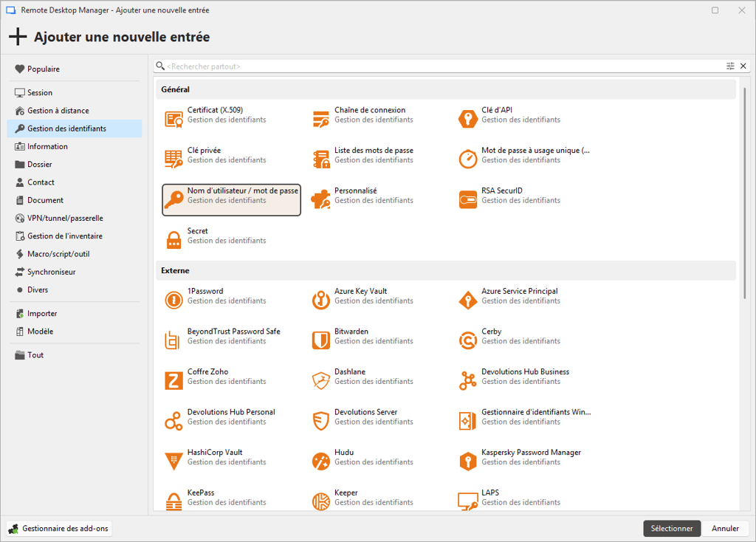Switch to the Session category
Image resolution: width=756 pixels, height=542 pixels.
tap(40, 93)
